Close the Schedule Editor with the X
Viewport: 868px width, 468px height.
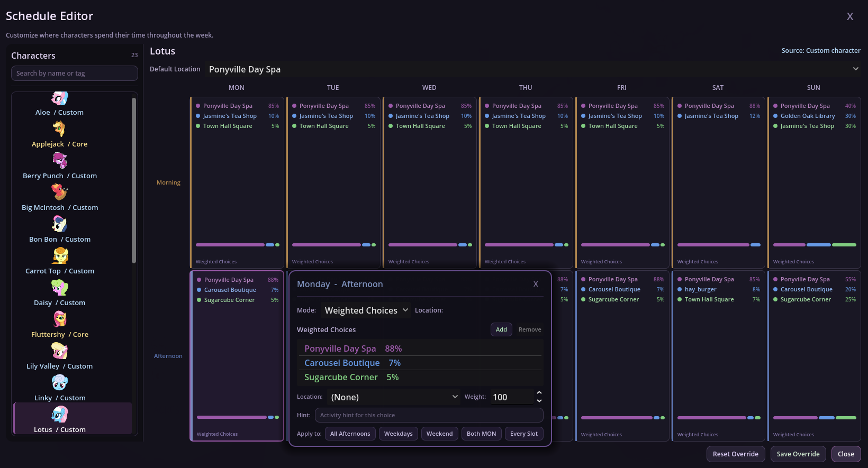[x=850, y=16]
